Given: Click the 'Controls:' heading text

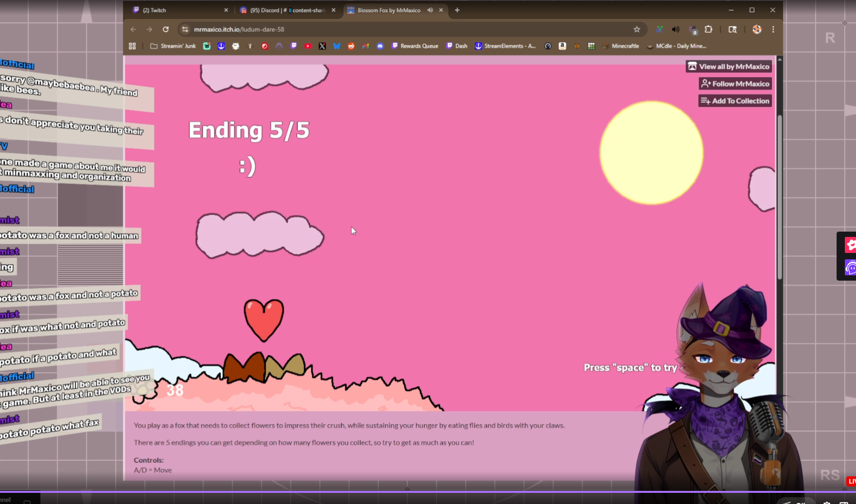Looking at the screenshot, I should pos(149,460).
